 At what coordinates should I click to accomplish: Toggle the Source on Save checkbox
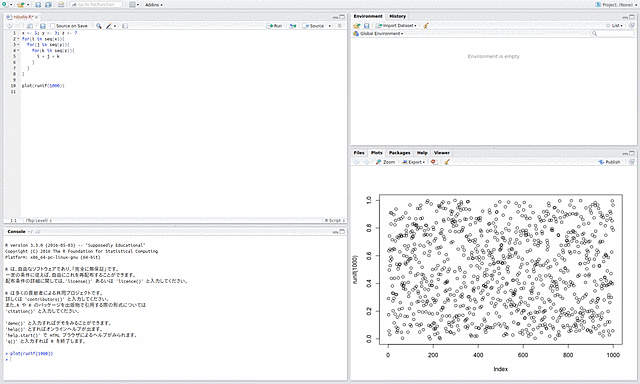tap(53, 26)
